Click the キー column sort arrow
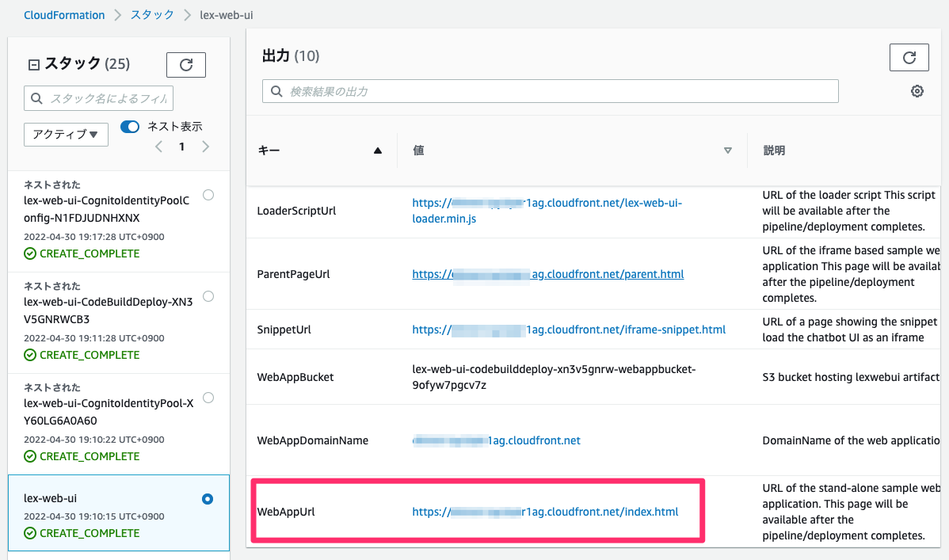The image size is (949, 560). [378, 150]
